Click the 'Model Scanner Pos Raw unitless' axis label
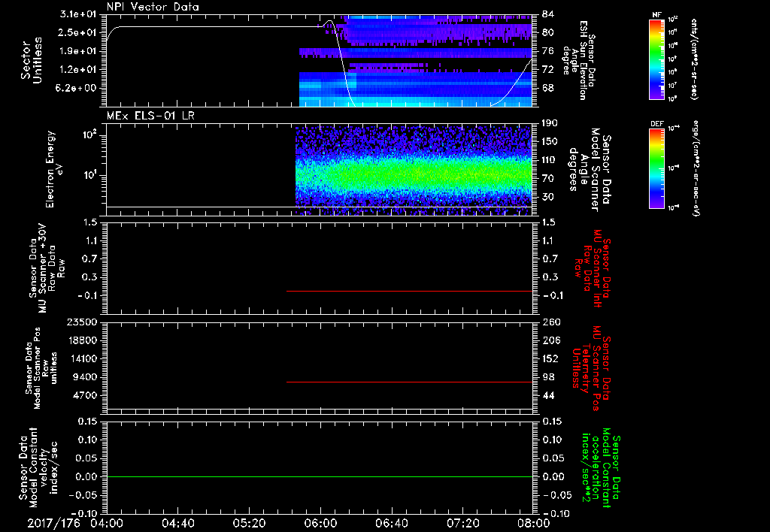 (x=41, y=368)
